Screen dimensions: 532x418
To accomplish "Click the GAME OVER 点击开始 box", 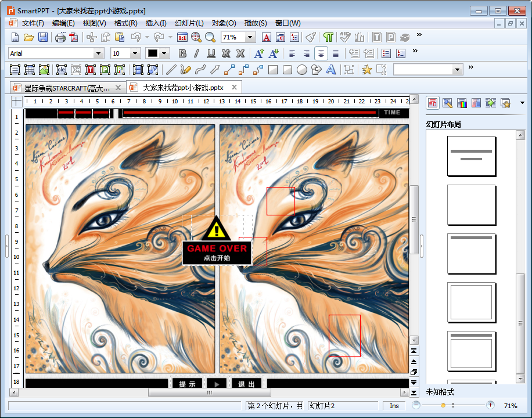I will (x=217, y=253).
